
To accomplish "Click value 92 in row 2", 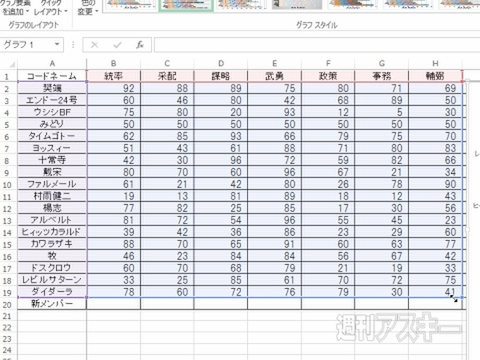I will [x=114, y=88].
